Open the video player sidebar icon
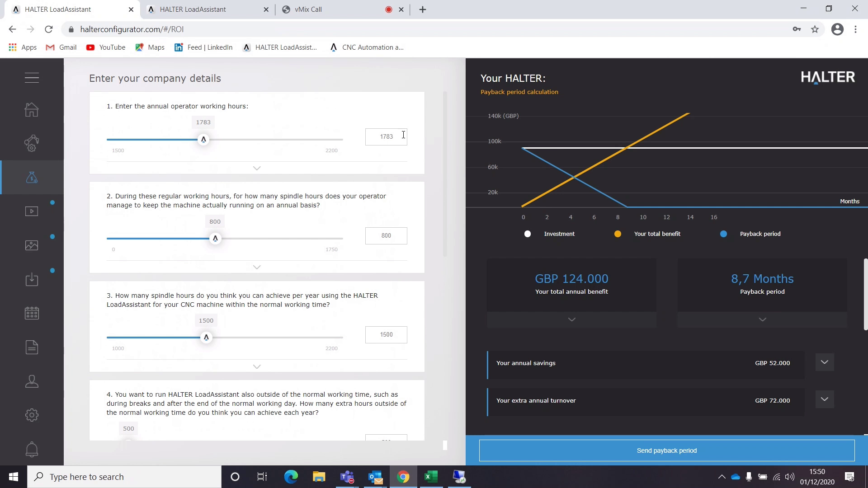The width and height of the screenshot is (868, 488). (32, 211)
